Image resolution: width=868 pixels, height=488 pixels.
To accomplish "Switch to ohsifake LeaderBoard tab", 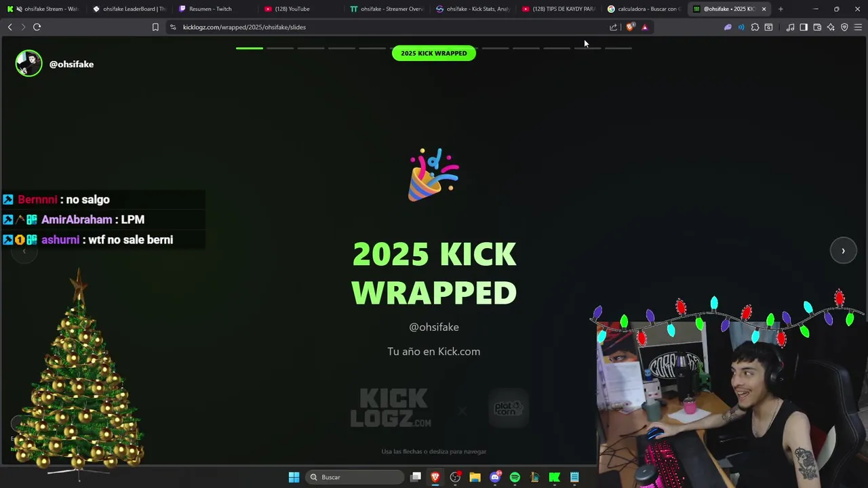I will tap(129, 9).
